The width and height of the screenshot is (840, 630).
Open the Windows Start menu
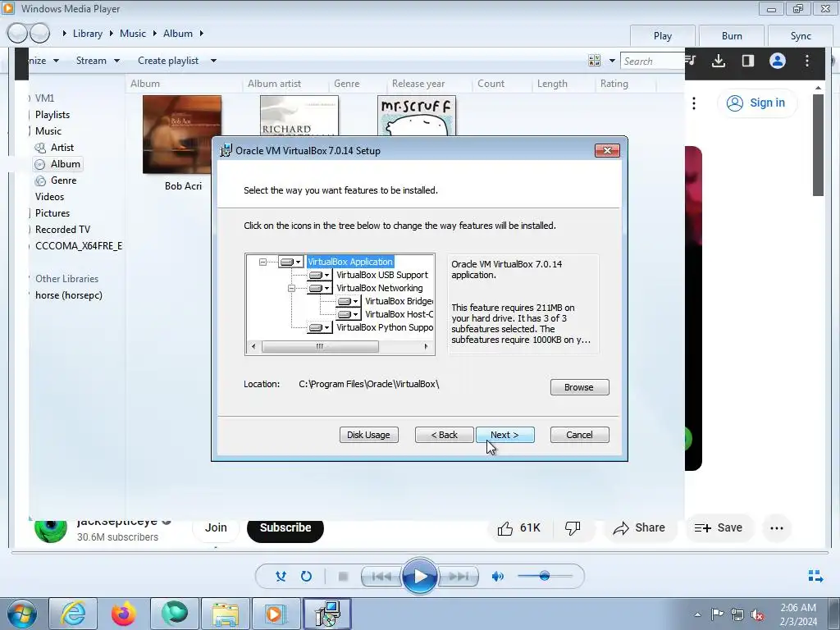pyautogui.click(x=22, y=614)
